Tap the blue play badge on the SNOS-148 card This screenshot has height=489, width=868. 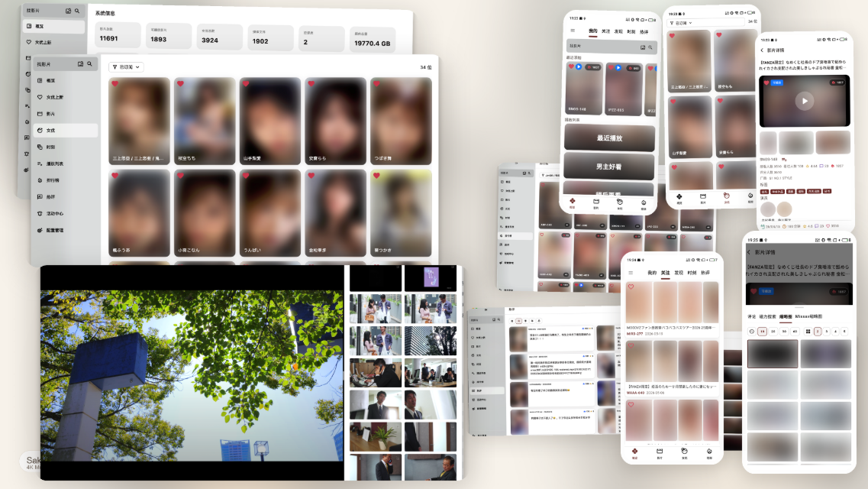tap(579, 67)
